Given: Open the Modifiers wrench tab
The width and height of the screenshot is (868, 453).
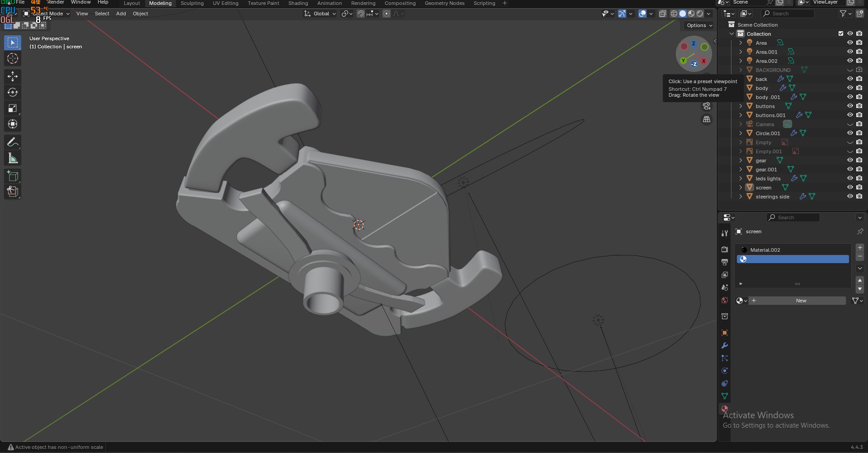Looking at the screenshot, I should click(725, 345).
